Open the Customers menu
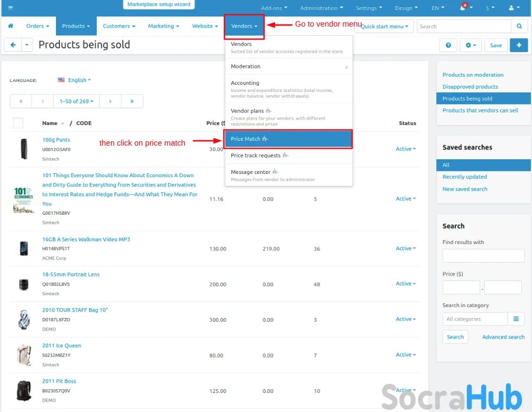Viewport: 532px width, 412px height. pyautogui.click(x=119, y=26)
